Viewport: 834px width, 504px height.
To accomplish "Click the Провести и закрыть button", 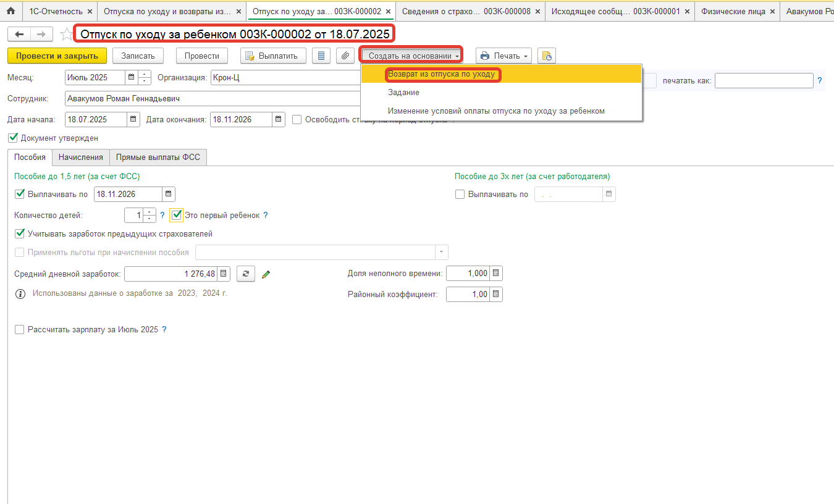I will [x=57, y=56].
